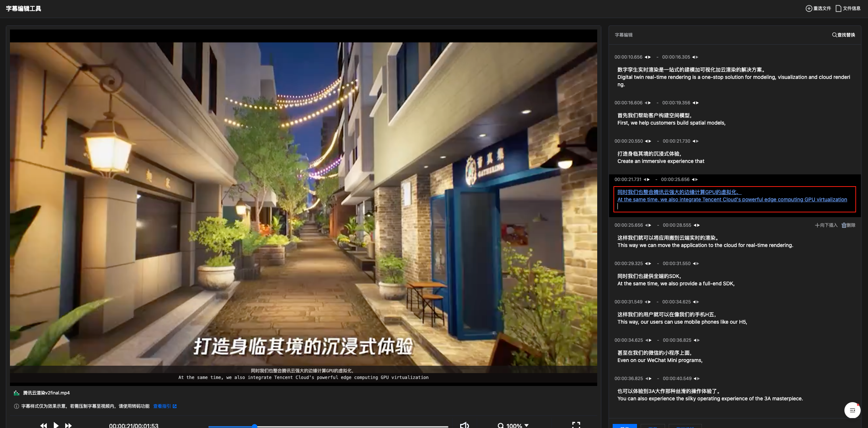Image resolution: width=868 pixels, height=428 pixels.
Task: Enter fullscreen video mode
Action: tap(576, 425)
